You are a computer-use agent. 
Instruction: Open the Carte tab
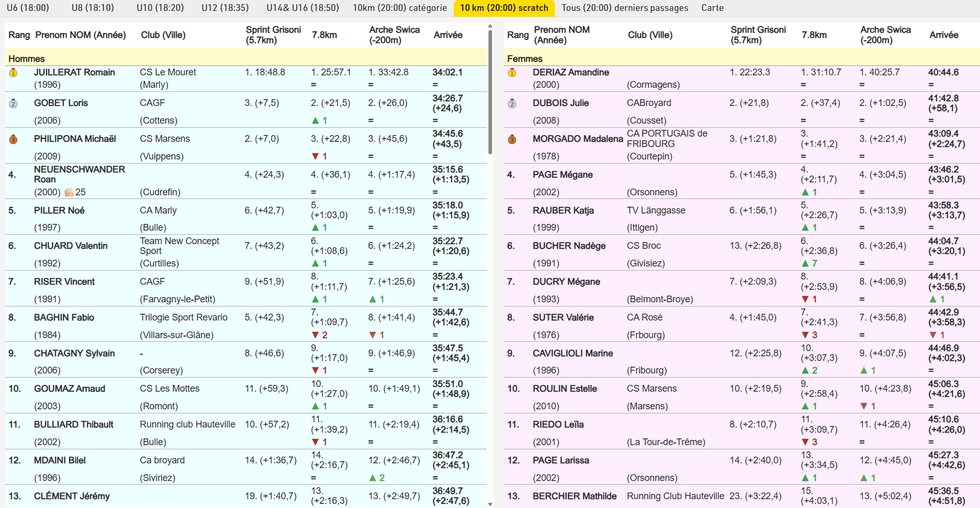pyautogui.click(x=712, y=8)
